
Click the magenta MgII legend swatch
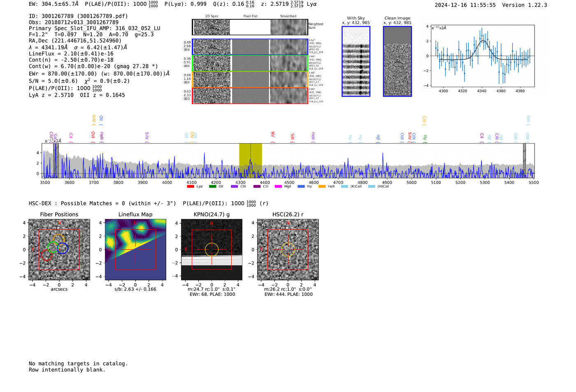coord(278,186)
